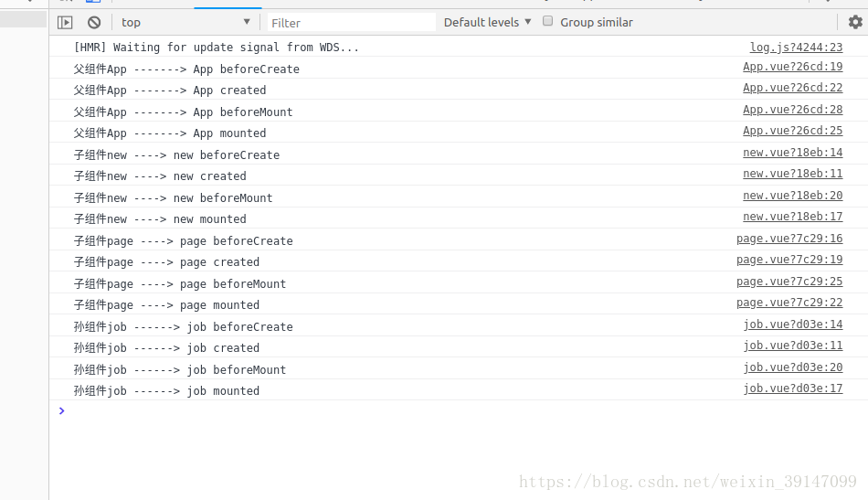Screen dimensions: 868x500
Task: Select log text 'job mounted'
Action: [x=223, y=390]
